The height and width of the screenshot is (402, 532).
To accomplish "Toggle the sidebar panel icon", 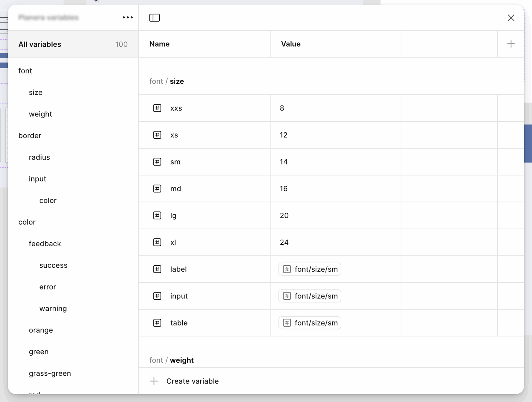I will click(x=154, y=17).
